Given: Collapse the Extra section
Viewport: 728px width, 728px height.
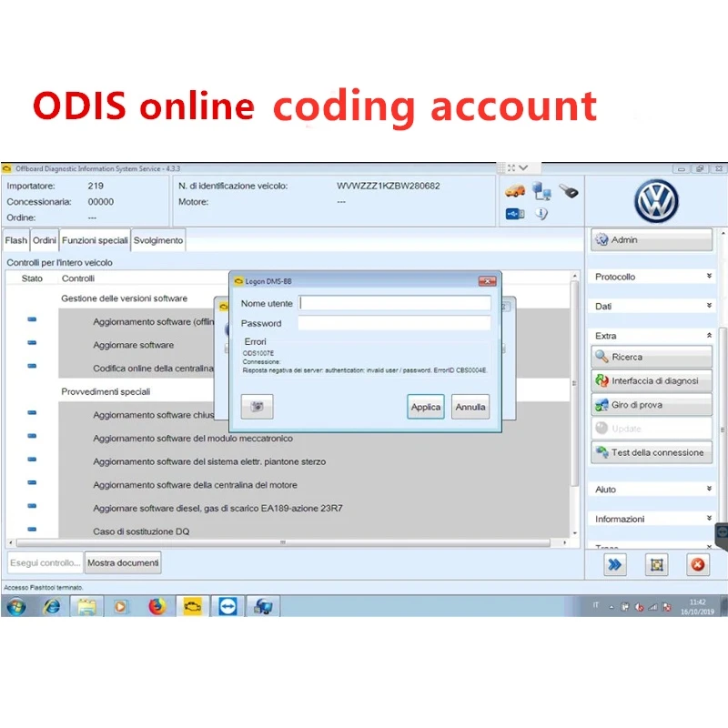Looking at the screenshot, I should [x=652, y=336].
